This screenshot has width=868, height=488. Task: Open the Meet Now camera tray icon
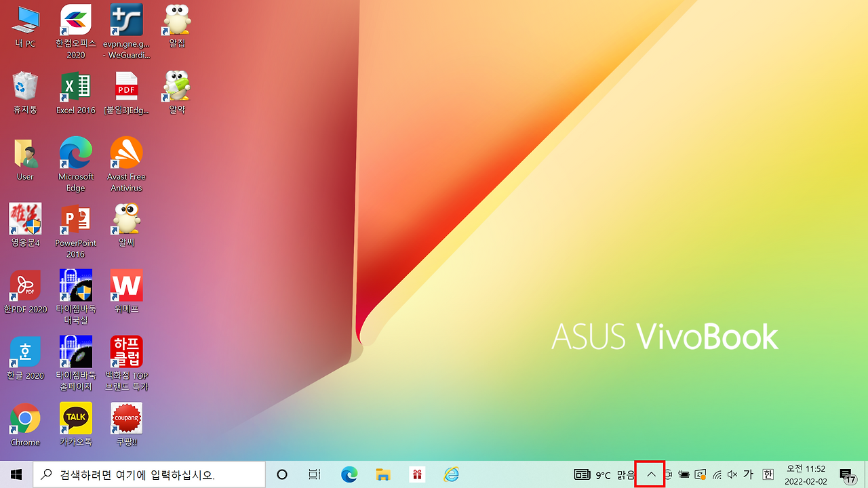click(x=668, y=474)
